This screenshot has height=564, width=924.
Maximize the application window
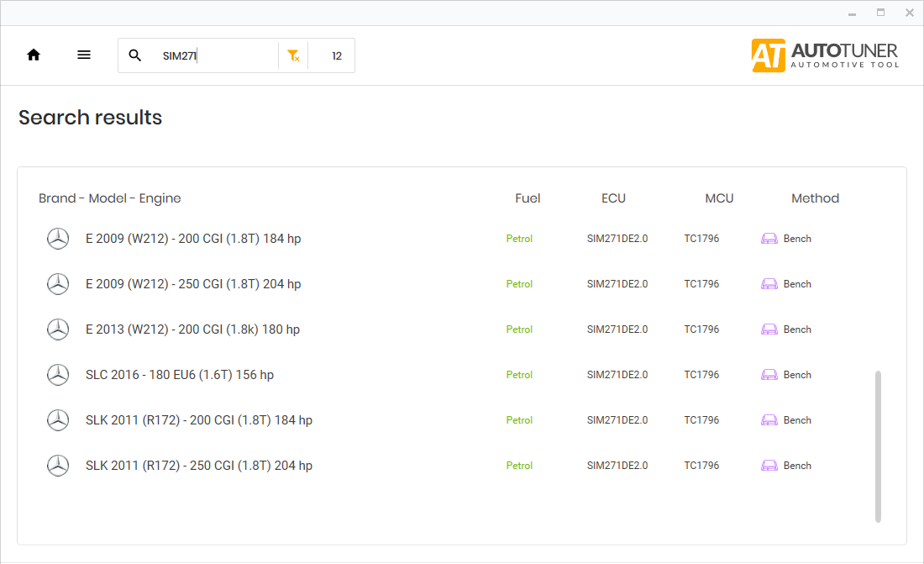click(x=880, y=13)
